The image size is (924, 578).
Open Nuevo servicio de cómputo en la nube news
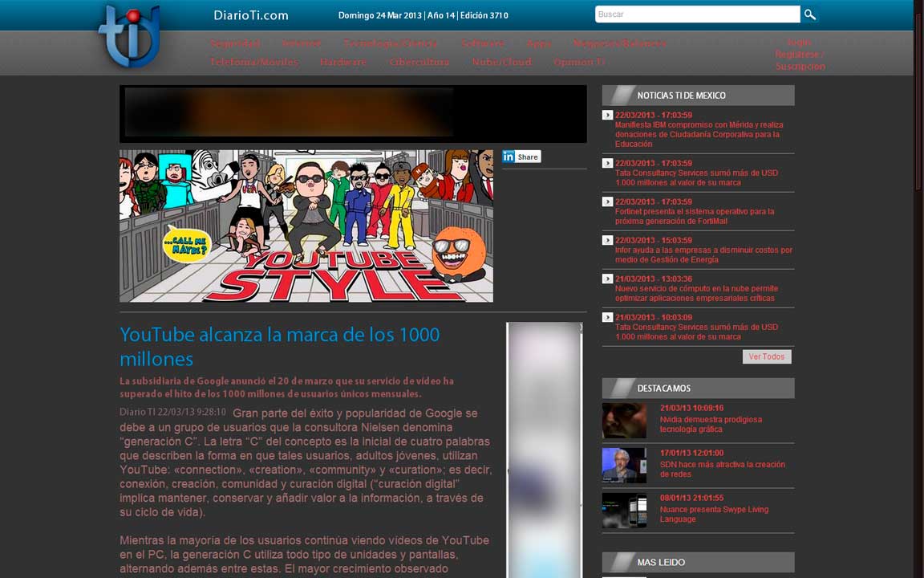[x=696, y=293]
